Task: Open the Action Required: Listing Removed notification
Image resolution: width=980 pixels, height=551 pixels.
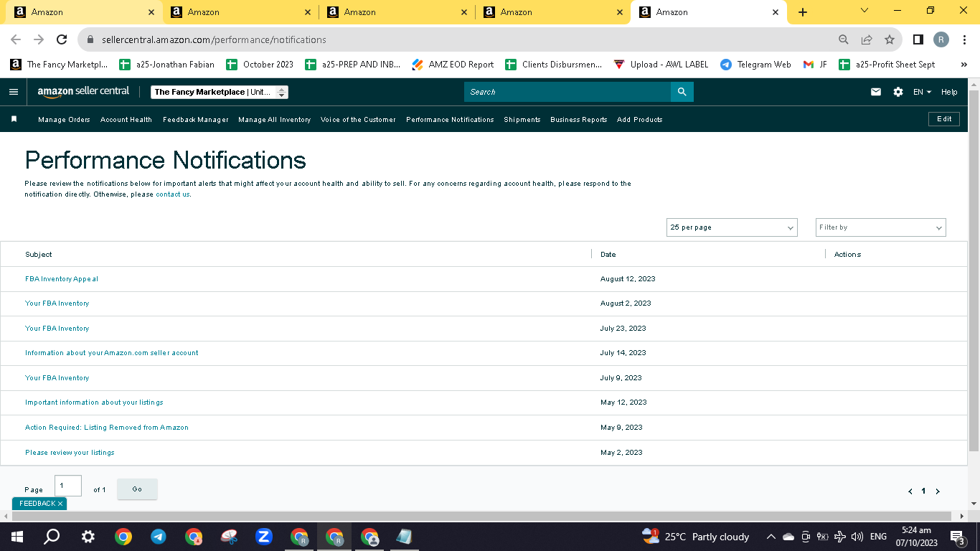Action: pos(107,428)
